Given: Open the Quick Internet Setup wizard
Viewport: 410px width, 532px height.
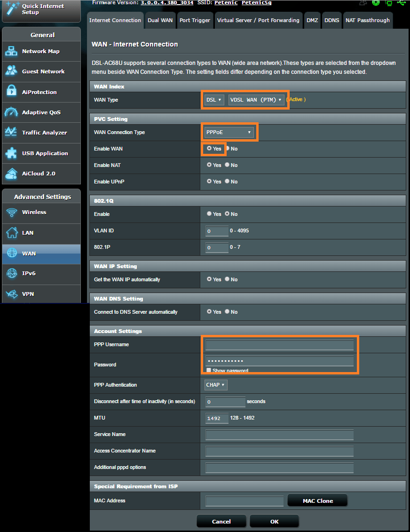Looking at the screenshot, I should (41, 9).
